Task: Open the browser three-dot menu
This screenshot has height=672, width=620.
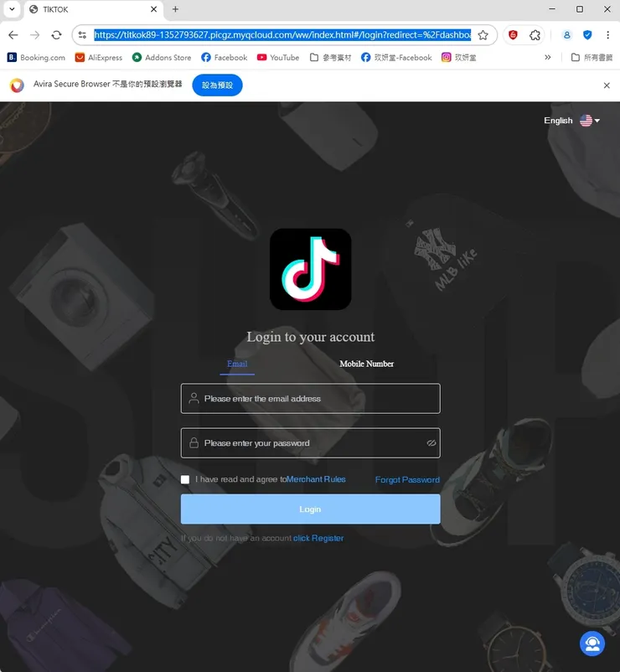Action: coord(607,35)
